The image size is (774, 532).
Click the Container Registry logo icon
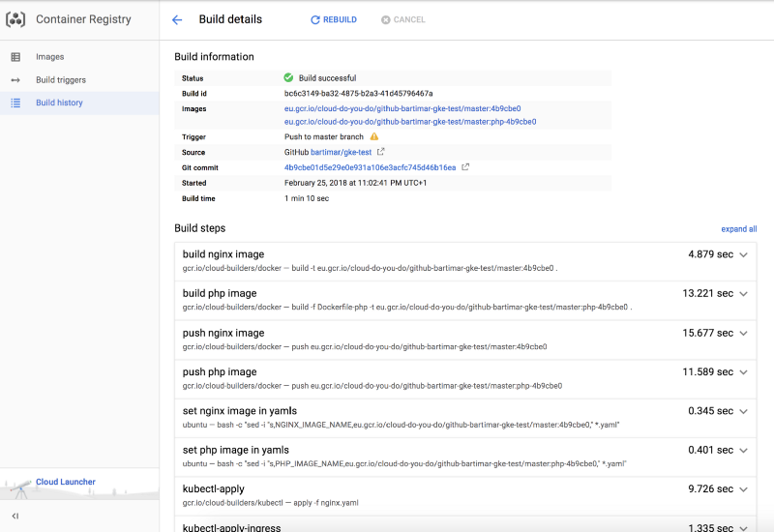tap(15, 19)
